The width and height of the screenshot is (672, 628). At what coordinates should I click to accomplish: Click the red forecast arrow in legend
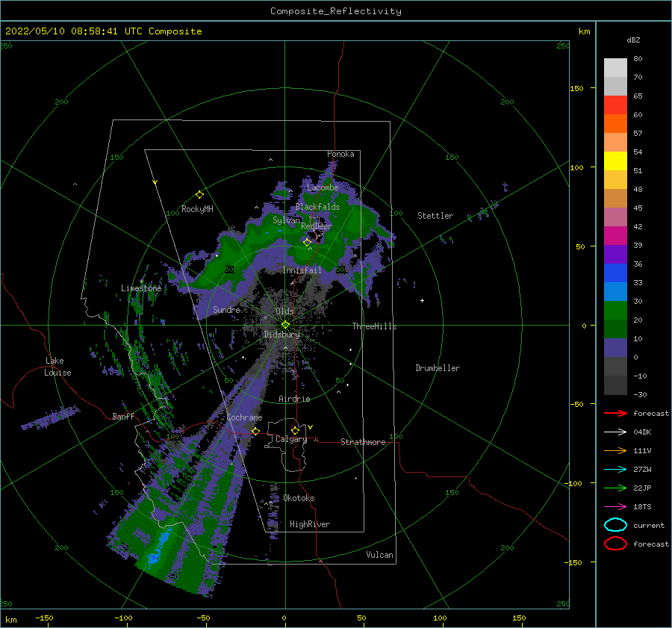point(615,413)
